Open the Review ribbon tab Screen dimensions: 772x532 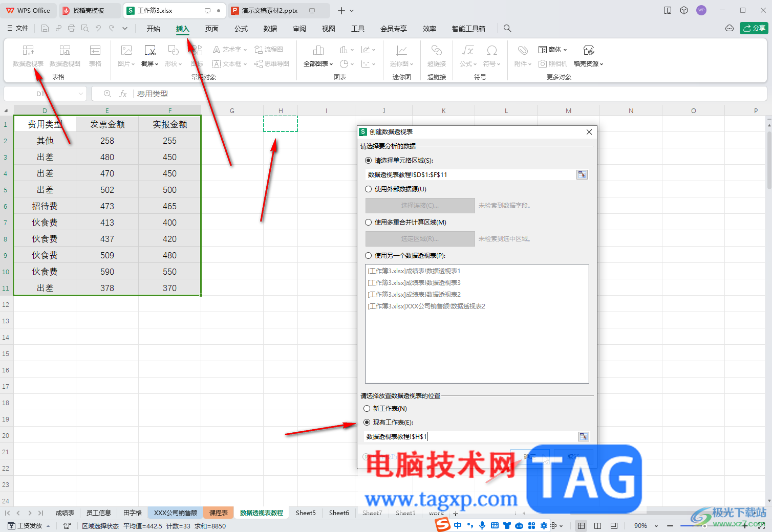point(299,29)
